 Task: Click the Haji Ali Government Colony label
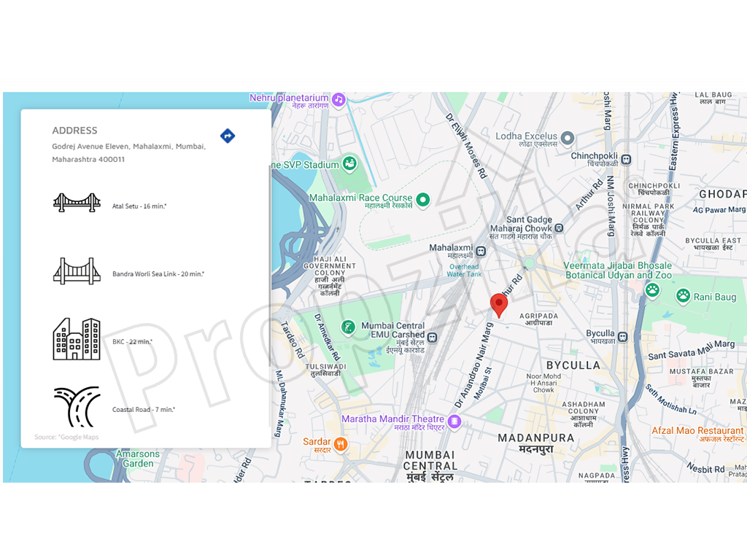(x=330, y=276)
